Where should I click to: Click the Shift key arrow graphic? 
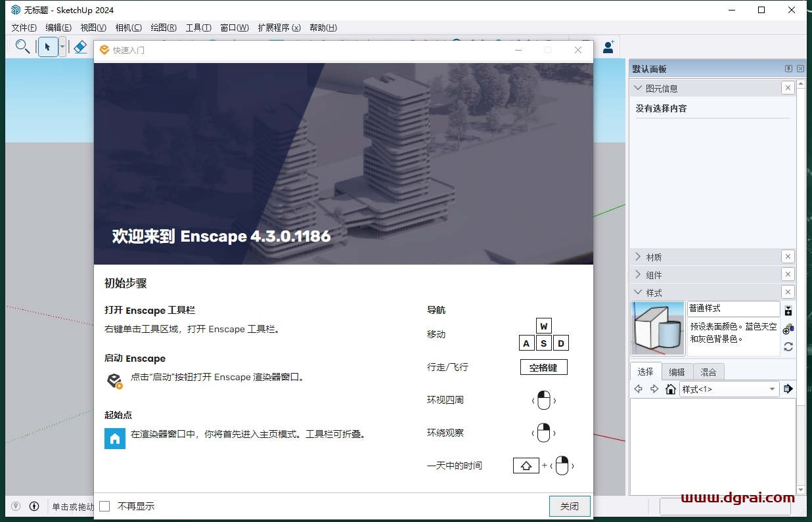coord(526,466)
